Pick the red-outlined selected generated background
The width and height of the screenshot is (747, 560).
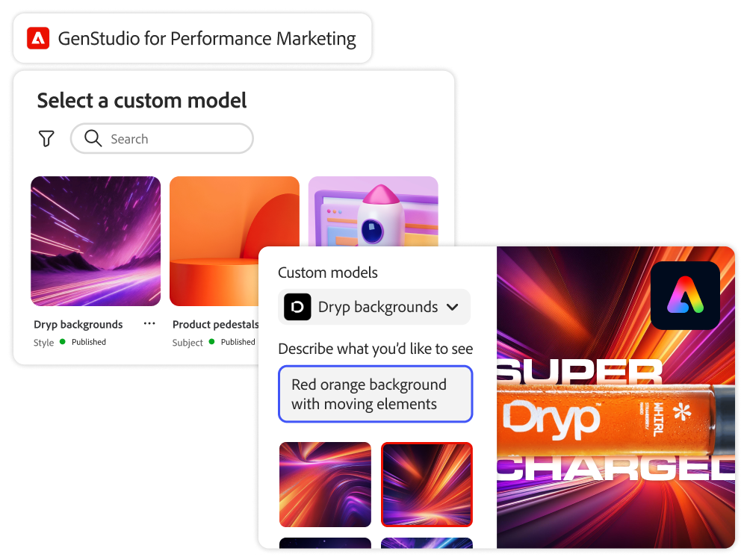(x=427, y=485)
